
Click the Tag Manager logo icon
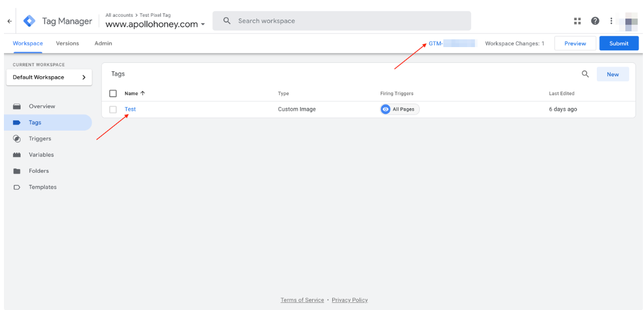[29, 21]
